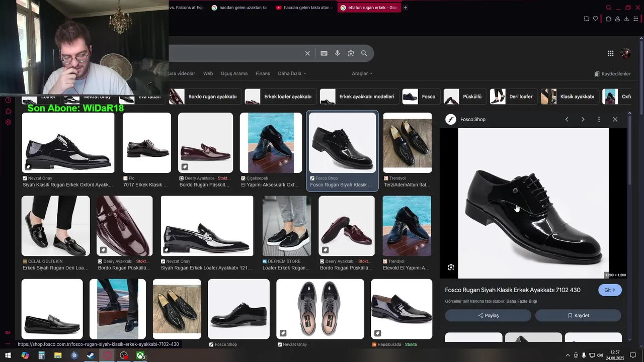Switch to Web results tab
This screenshot has height=362, width=644.
click(x=208, y=73)
